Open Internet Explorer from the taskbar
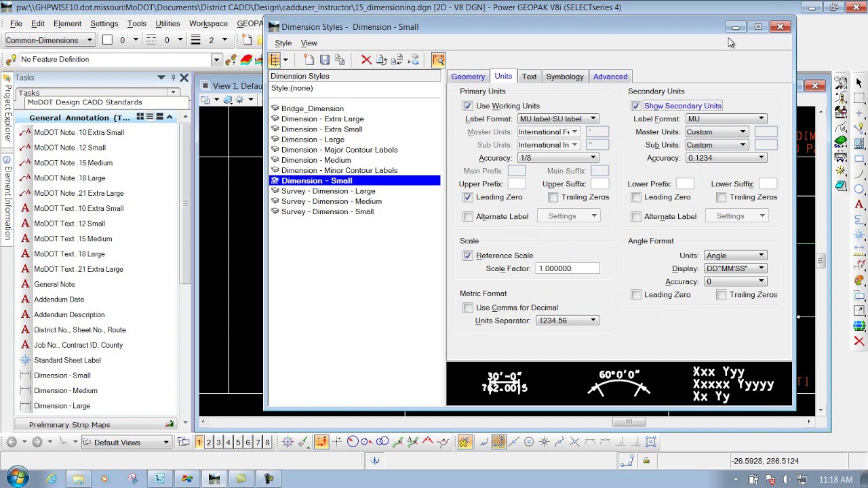This screenshot has height=488, width=868. [52, 479]
